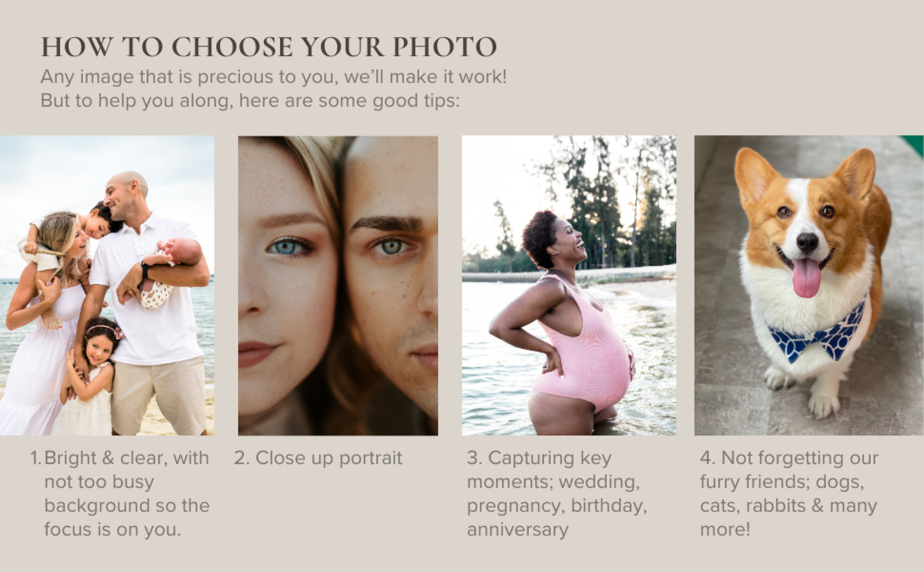The width and height of the screenshot is (924, 572).
Task: Click the "But to help you along" text line
Action: (249, 101)
